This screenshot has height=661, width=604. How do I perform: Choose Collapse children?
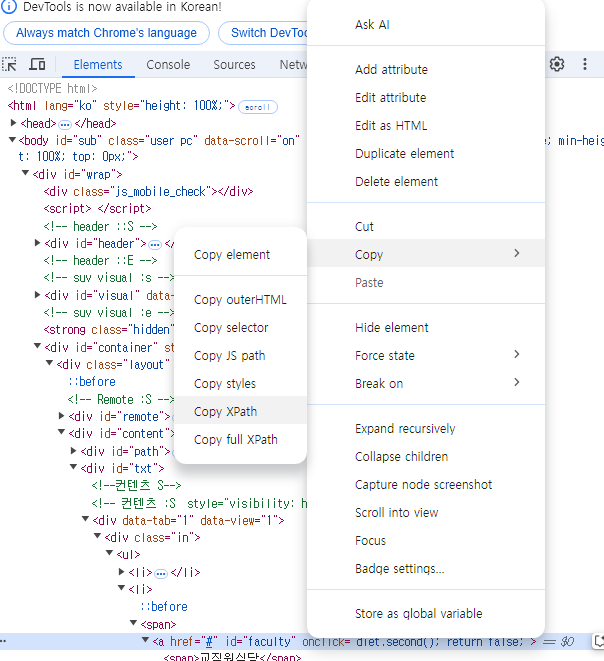(x=426, y=457)
